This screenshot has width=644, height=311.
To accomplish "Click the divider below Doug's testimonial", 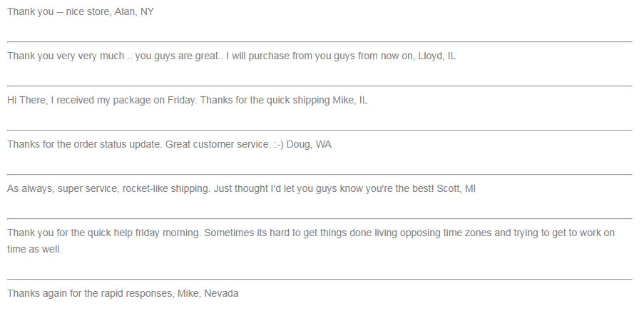I will point(320,175).
